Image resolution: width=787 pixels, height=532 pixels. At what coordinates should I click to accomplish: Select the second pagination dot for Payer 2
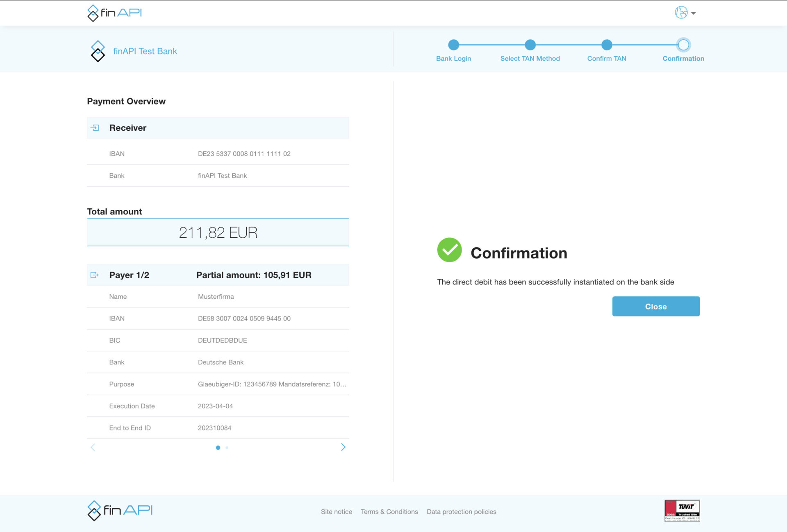226,448
